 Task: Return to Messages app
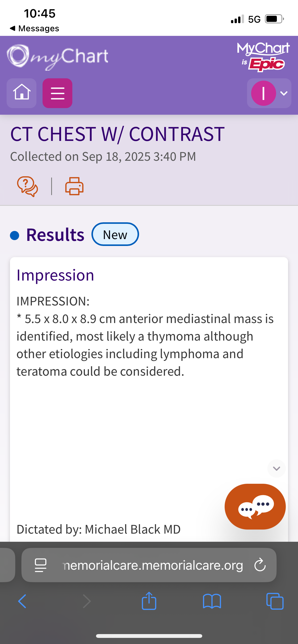pos(34,28)
